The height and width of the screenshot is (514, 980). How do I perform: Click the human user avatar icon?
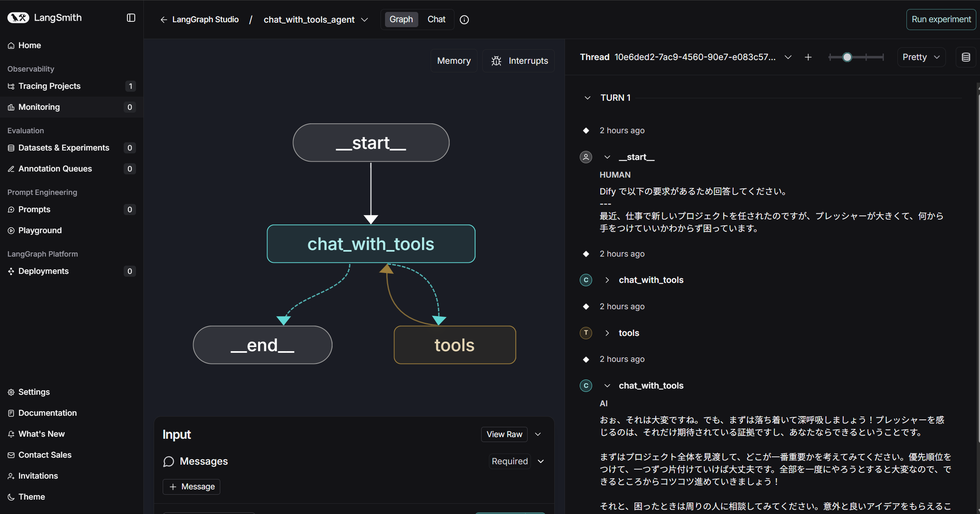pyautogui.click(x=586, y=157)
